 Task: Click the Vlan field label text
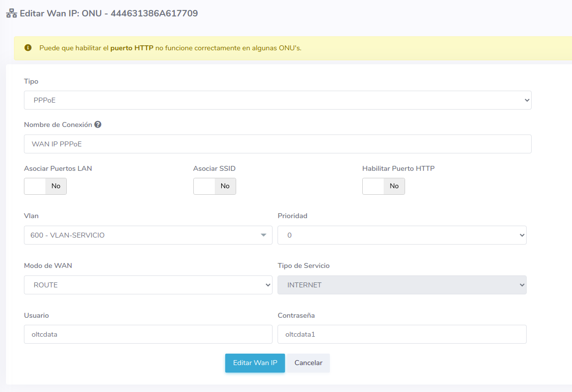click(31, 216)
